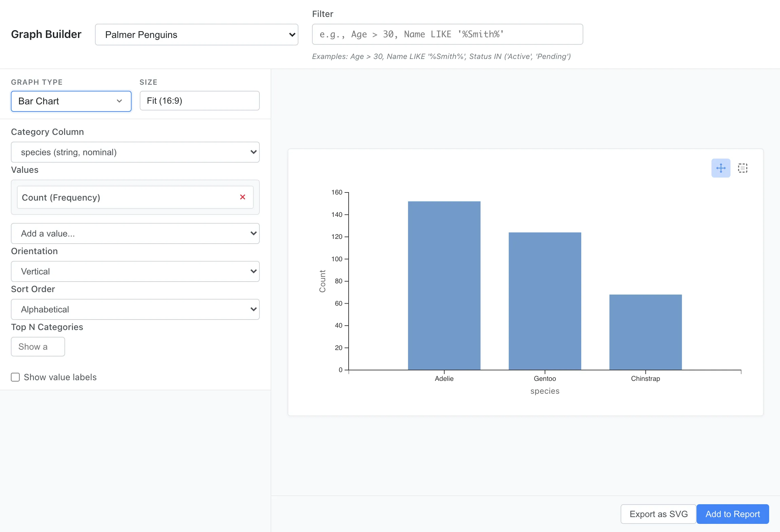Click the Adelie bar in chart
This screenshot has height=532, width=780.
point(444,286)
